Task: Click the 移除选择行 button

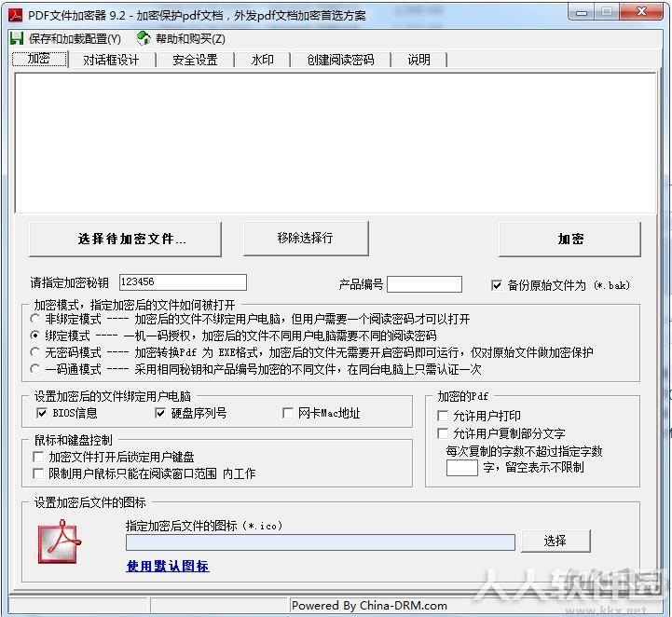Action: tap(306, 239)
